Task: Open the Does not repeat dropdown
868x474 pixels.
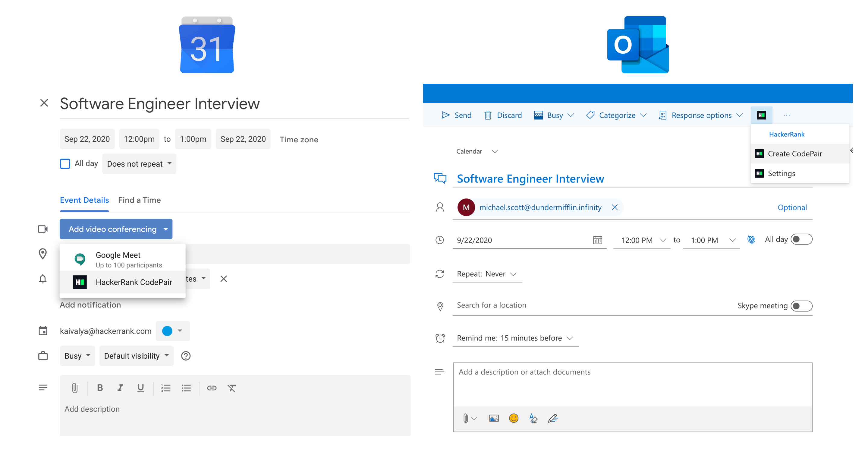Action: (139, 164)
